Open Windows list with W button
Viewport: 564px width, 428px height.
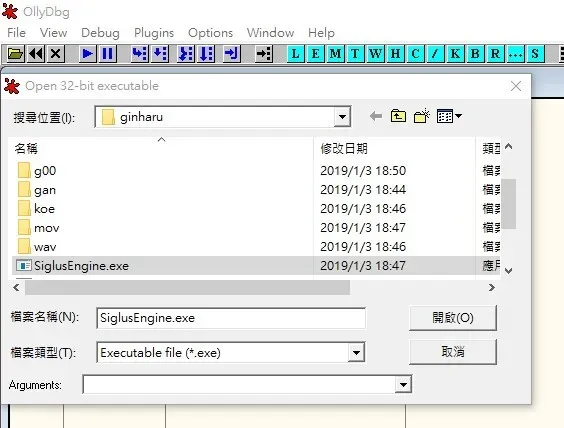pyautogui.click(x=375, y=54)
